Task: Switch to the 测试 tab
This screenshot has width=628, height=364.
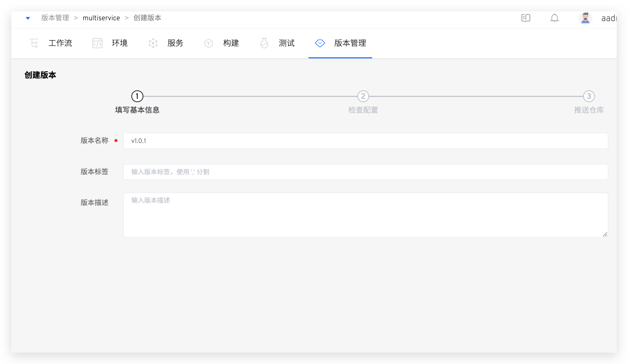Action: [x=286, y=43]
